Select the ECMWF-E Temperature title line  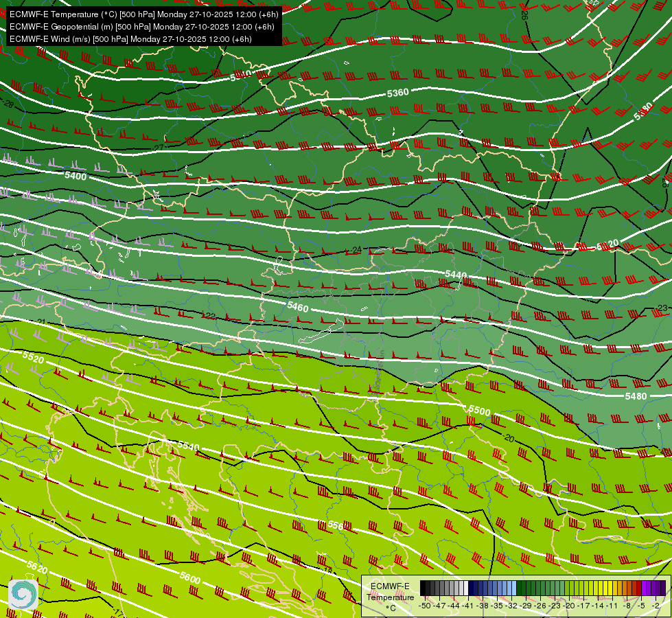(x=144, y=14)
